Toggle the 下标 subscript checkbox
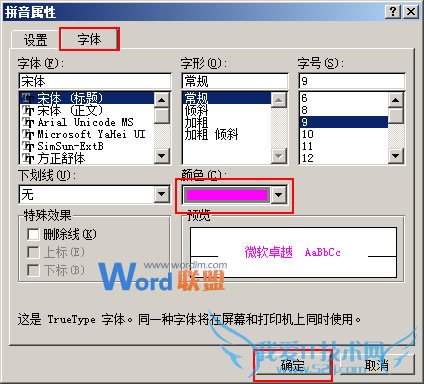Viewport: 424px width, 384px height. tap(33, 270)
